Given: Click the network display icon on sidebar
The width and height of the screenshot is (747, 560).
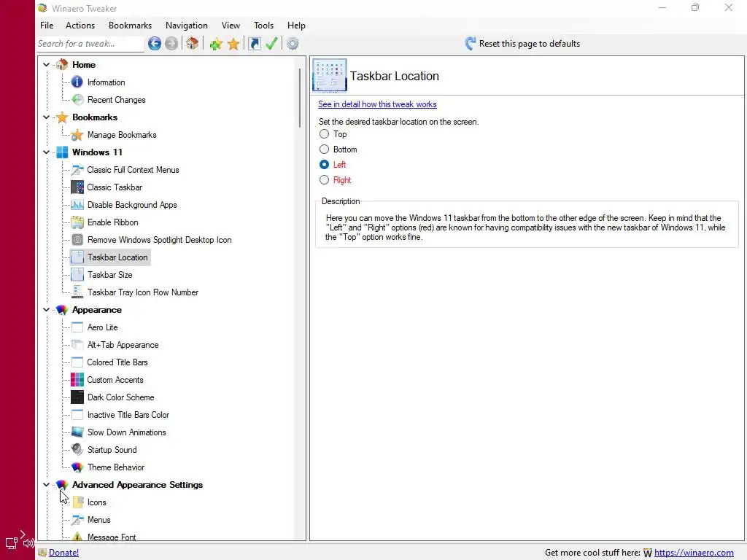Looking at the screenshot, I should coord(12,542).
